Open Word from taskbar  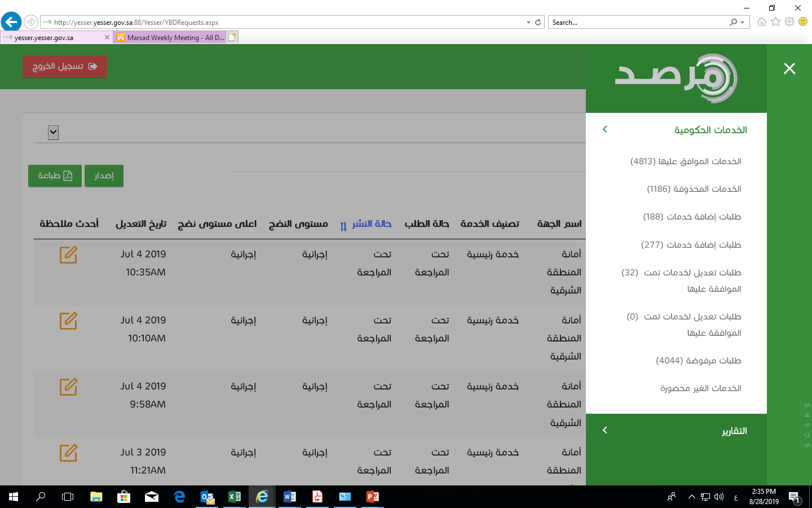pyautogui.click(x=290, y=497)
